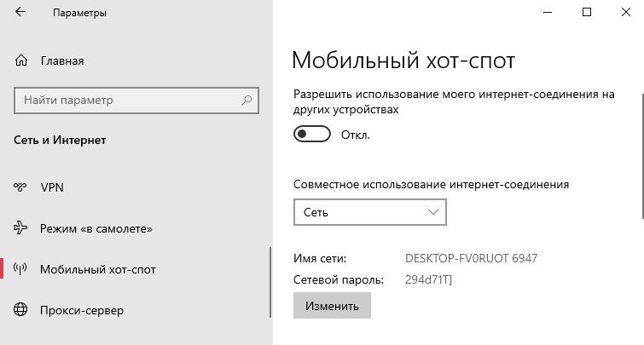
Task: Toggle the mobile hotspot switch on
Action: click(311, 134)
